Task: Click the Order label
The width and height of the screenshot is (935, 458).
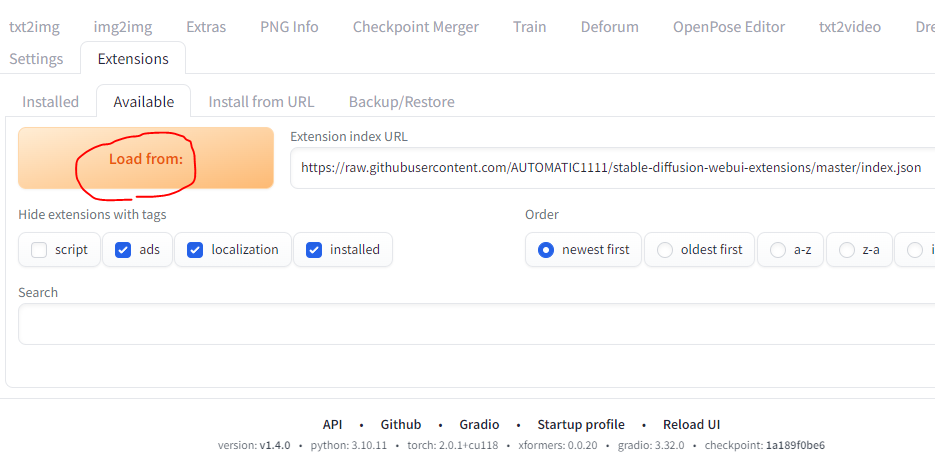Action: pos(541,215)
